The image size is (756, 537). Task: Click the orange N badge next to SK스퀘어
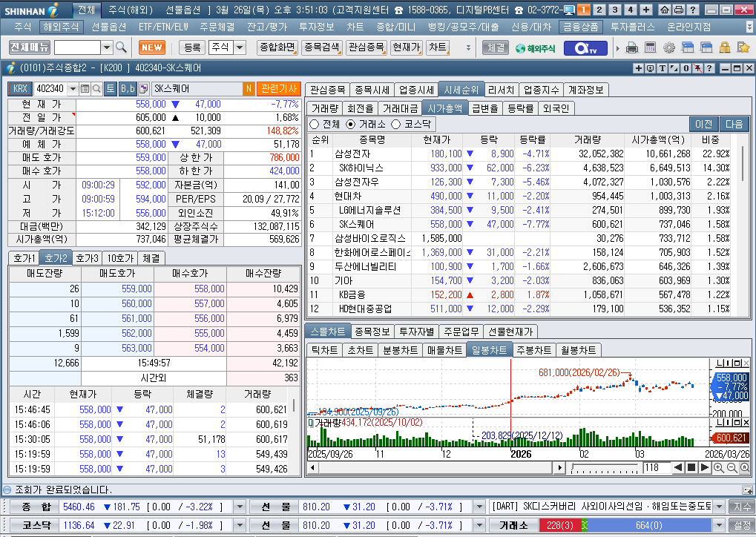(x=249, y=89)
